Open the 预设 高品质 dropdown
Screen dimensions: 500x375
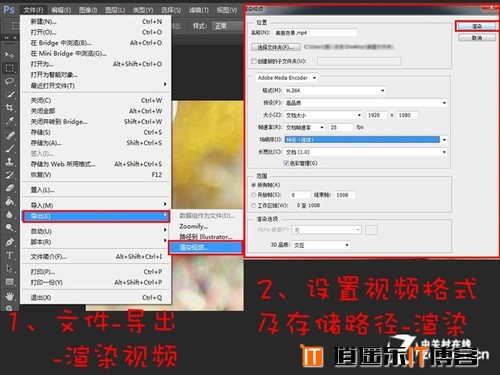(366, 103)
